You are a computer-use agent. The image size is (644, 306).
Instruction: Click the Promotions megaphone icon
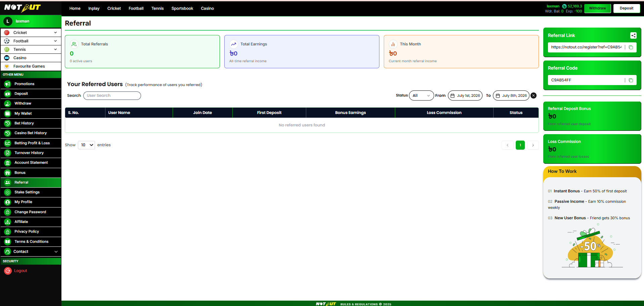point(8,84)
